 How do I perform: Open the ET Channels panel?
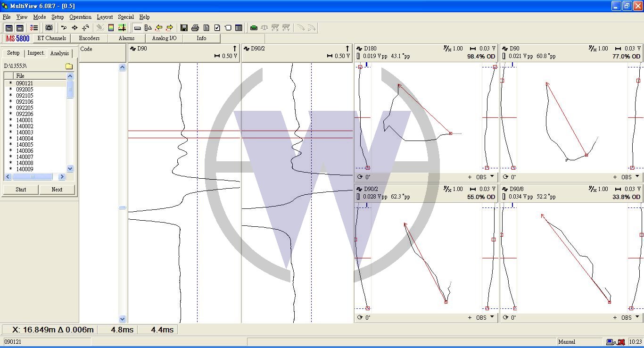pos(52,39)
